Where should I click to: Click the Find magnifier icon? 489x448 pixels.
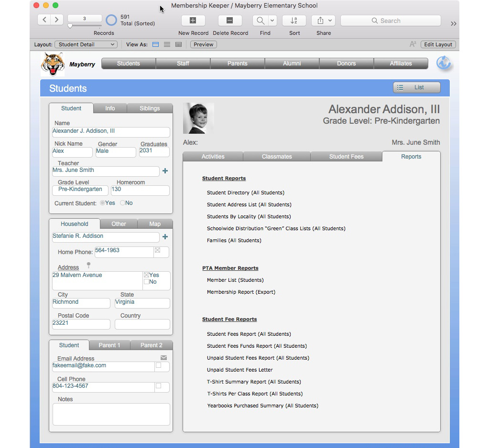[260, 21]
